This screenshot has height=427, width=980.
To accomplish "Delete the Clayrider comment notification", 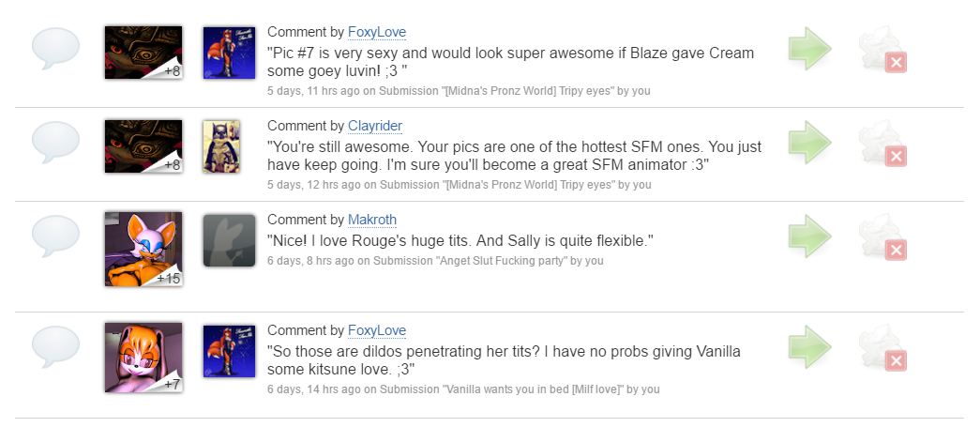I will pyautogui.click(x=895, y=156).
